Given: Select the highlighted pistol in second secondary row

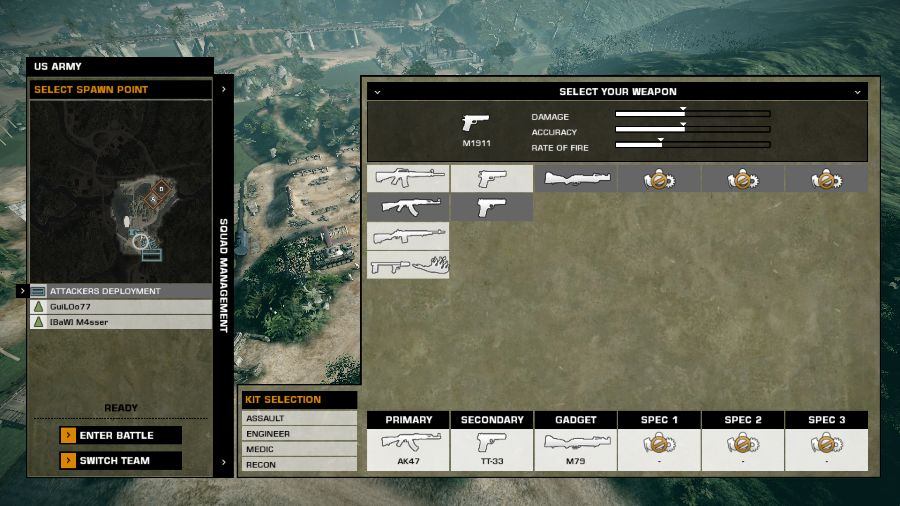Looking at the screenshot, I should pyautogui.click(x=492, y=207).
